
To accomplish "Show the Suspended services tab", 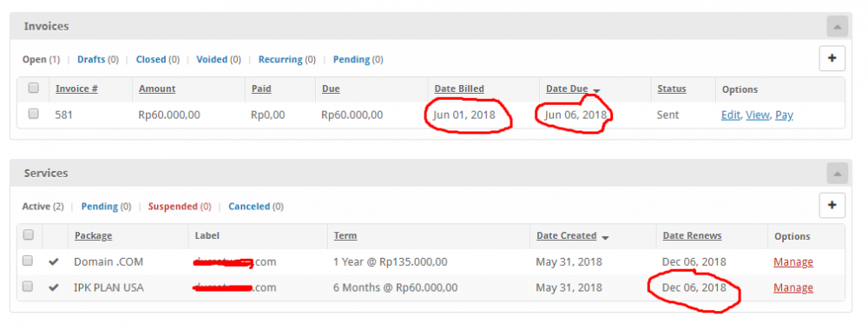I will tap(172, 207).
